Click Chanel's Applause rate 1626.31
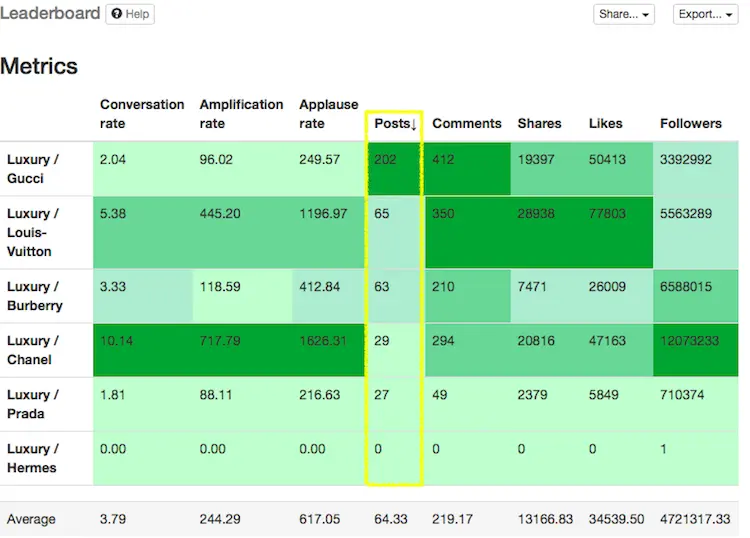Screen dimensions: 750x538 click(323, 340)
